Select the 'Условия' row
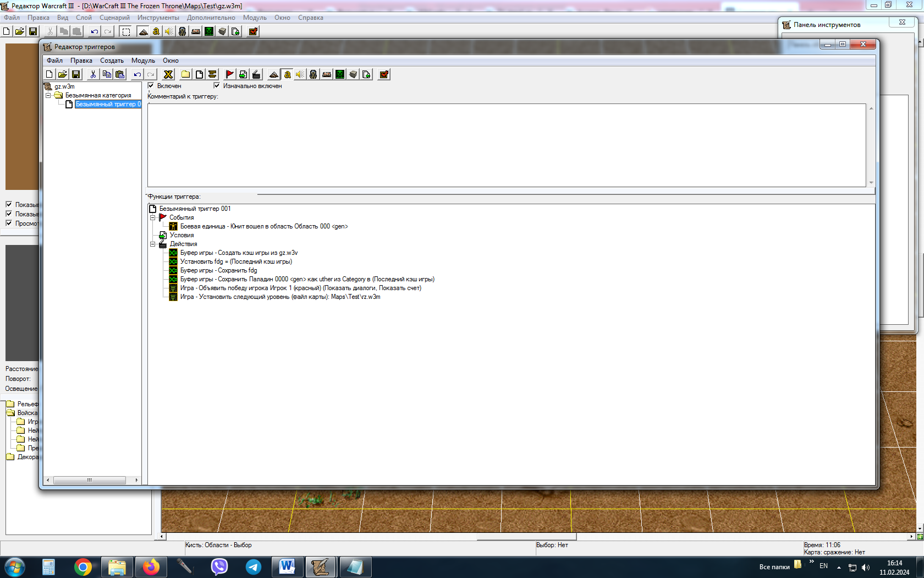This screenshot has height=578, width=924. (x=182, y=235)
